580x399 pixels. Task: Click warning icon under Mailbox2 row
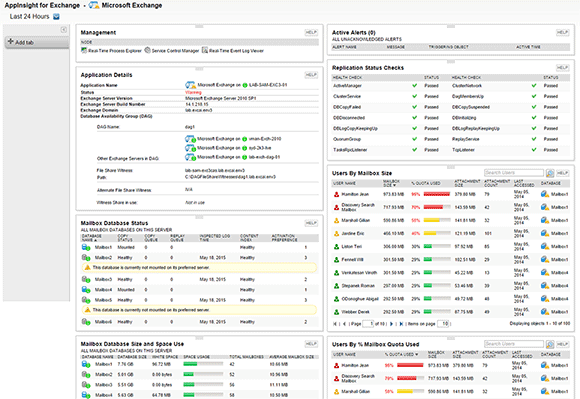tap(87, 267)
